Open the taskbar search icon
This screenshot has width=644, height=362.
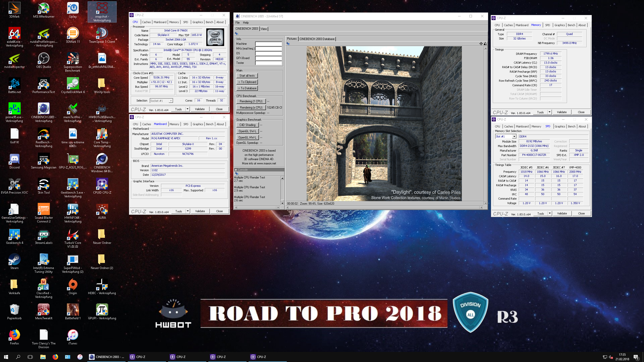[18, 357]
